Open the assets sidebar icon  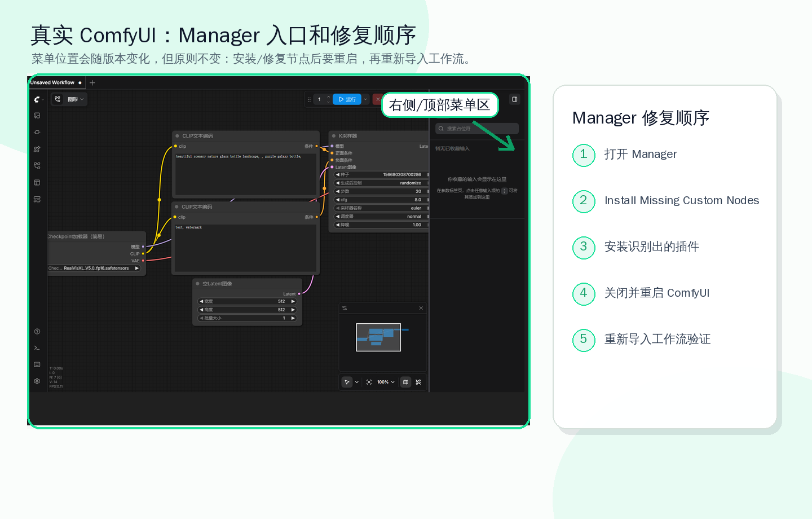[x=37, y=116]
